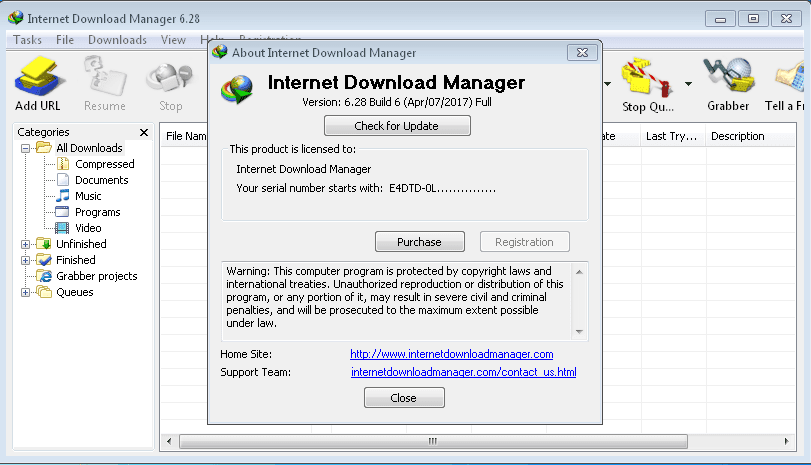This screenshot has width=811, height=465.
Task: Click the Purchase button
Action: 419,242
